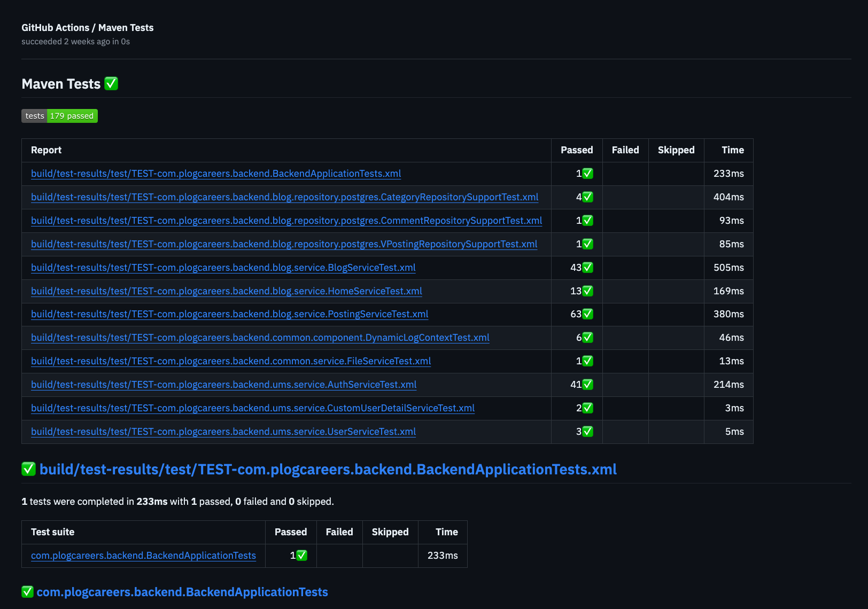Screen dimensions: 868x609
Task: Open UserServiceTest.xml report link
Action: click(223, 432)
